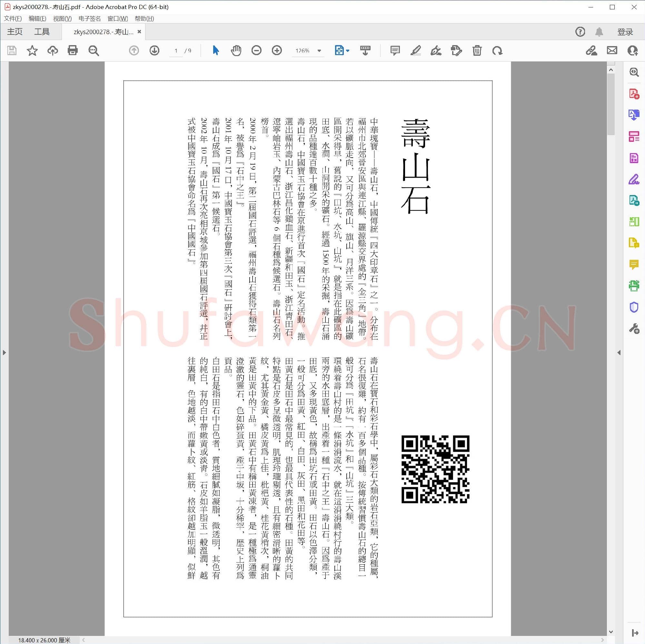This screenshot has height=644, width=645.
Task: Open the 视图 (View) menu
Action: tap(62, 19)
